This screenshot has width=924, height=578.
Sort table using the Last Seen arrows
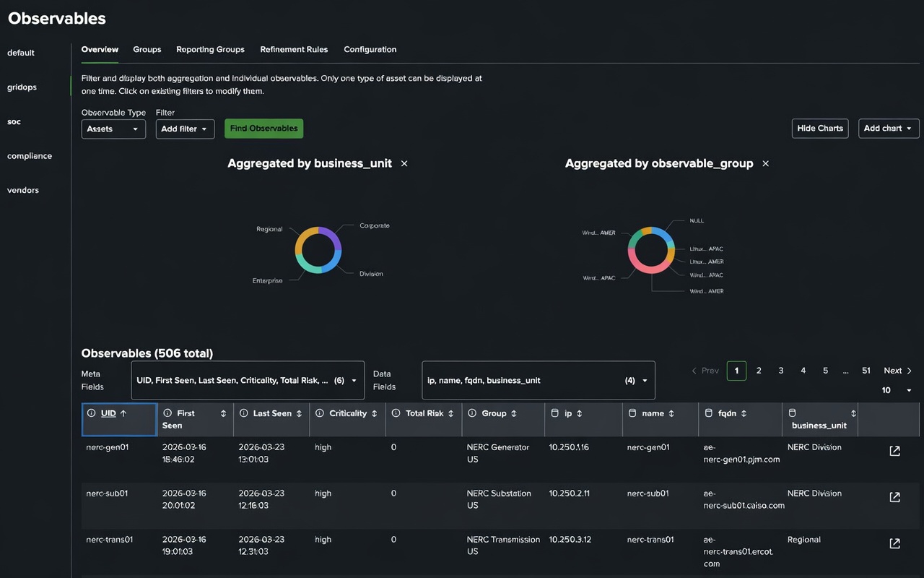tap(299, 413)
